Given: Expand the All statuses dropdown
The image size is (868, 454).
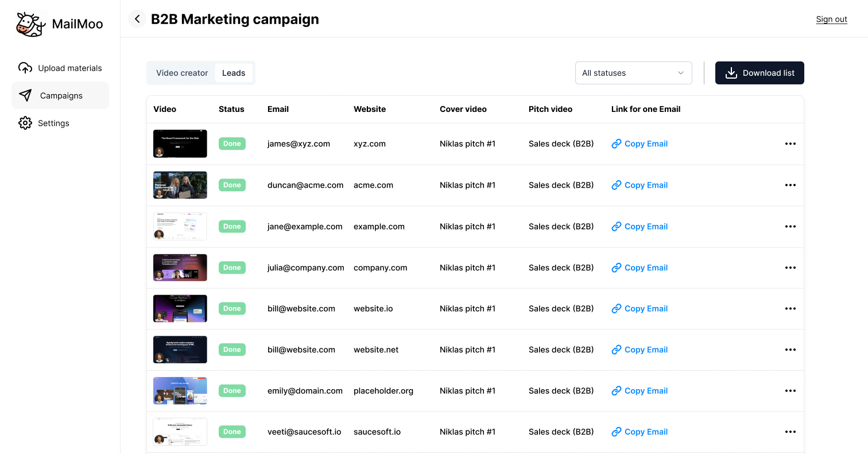Looking at the screenshot, I should point(633,73).
